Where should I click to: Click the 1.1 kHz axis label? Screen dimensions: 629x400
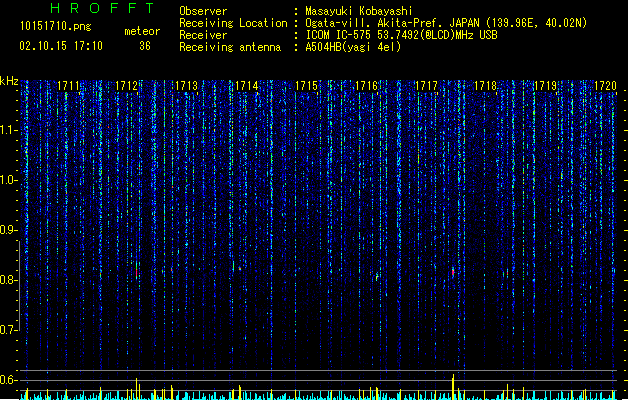click(8, 130)
